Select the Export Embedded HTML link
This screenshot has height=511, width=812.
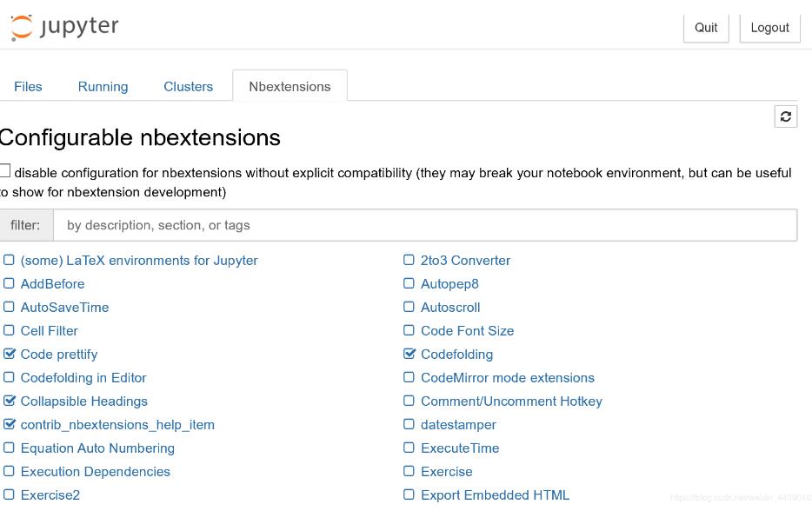point(495,494)
